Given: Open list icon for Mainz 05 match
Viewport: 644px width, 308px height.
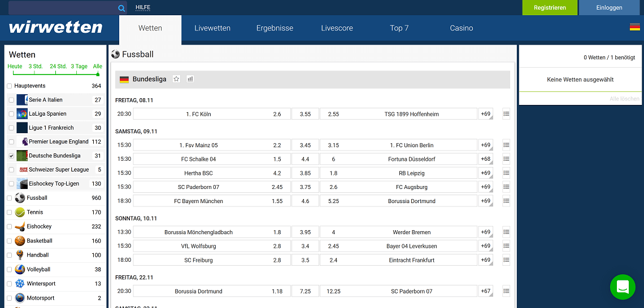Looking at the screenshot, I should coord(506,145).
